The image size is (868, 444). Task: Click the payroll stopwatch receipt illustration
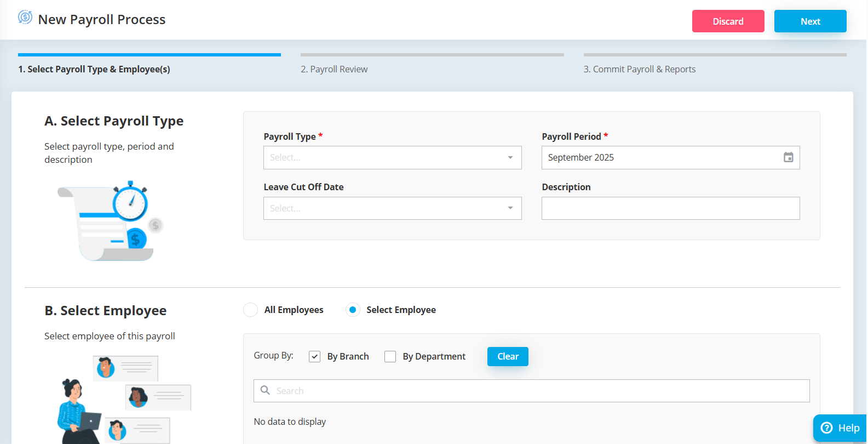click(110, 221)
